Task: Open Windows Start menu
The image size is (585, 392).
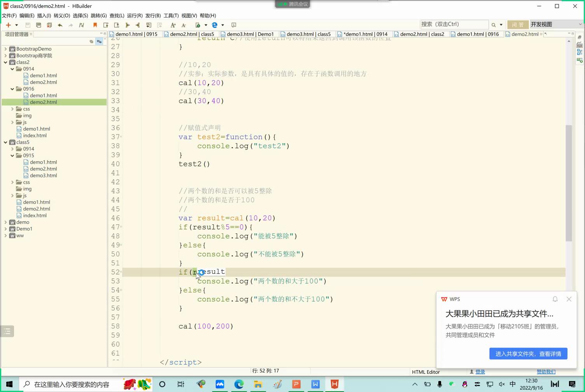Action: (9, 384)
